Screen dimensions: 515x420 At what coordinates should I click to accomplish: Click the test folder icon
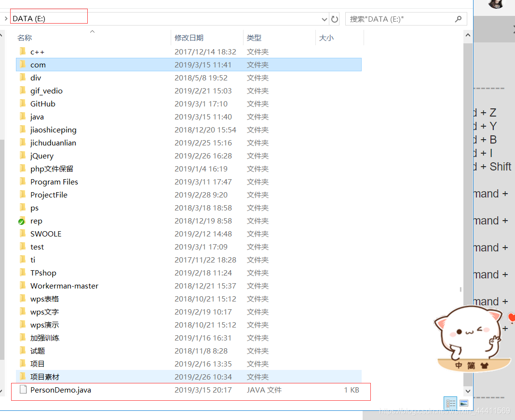tap(23, 247)
